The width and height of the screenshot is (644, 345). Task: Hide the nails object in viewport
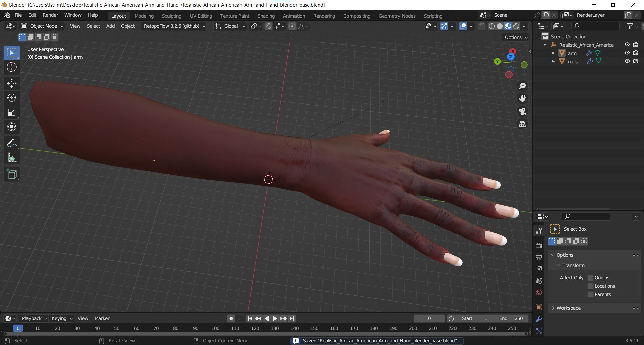(x=627, y=61)
